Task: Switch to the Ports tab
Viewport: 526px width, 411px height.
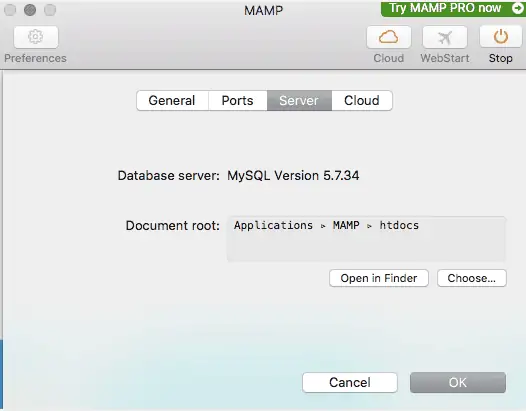Action: [x=238, y=100]
